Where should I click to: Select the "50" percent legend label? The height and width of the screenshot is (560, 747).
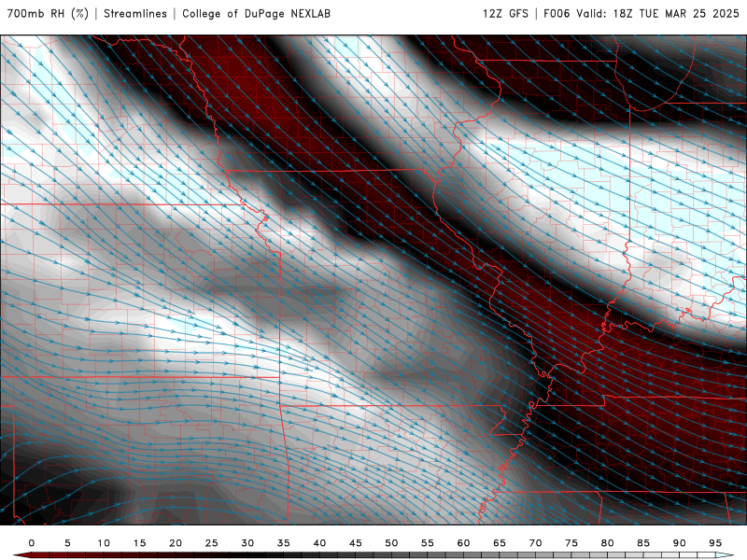[x=391, y=543]
